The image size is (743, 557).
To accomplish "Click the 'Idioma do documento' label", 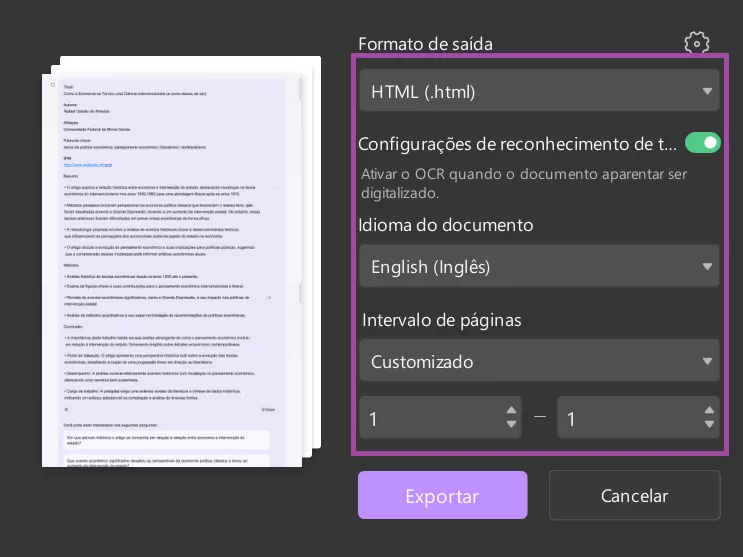I will 445,225.
